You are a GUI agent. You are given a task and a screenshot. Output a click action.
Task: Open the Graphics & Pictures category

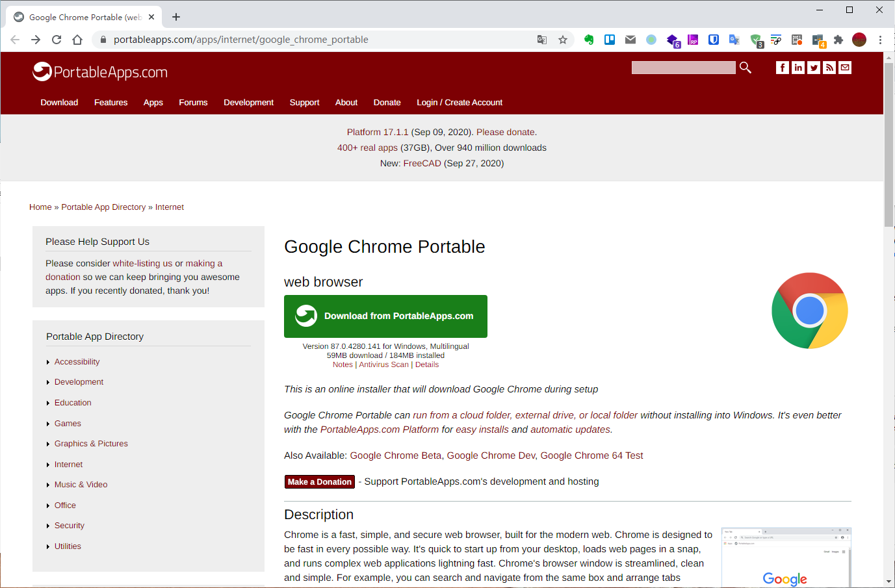[91, 444]
